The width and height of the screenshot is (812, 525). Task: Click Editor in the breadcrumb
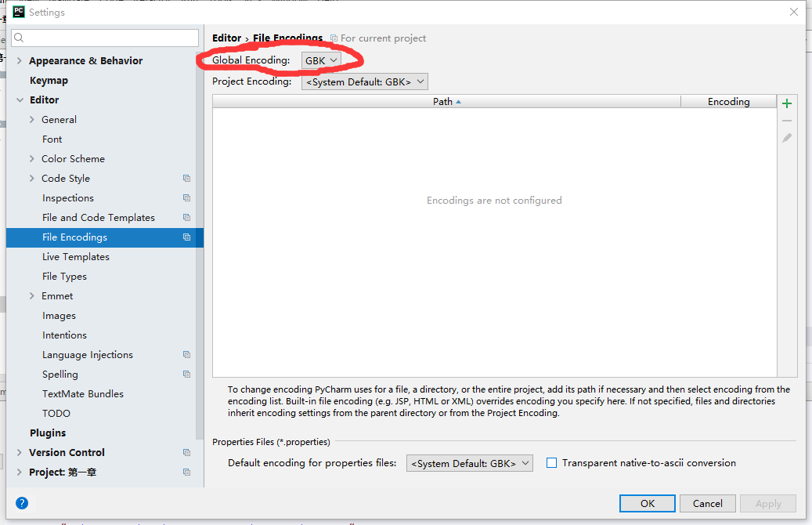tap(227, 38)
